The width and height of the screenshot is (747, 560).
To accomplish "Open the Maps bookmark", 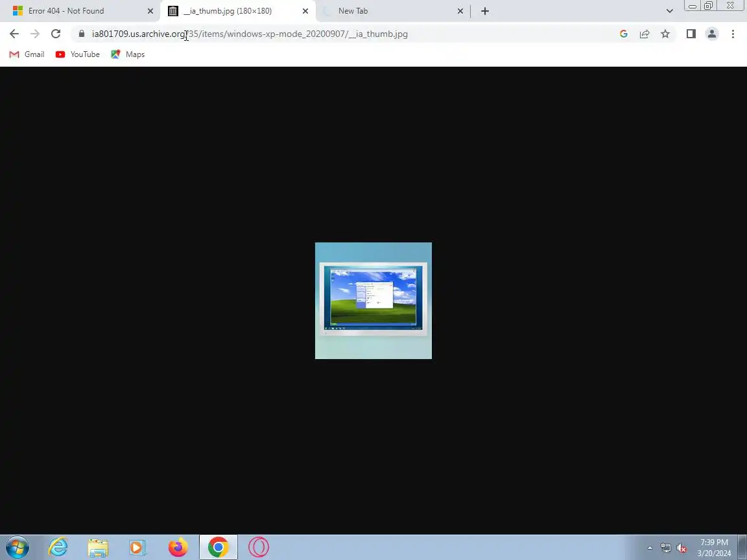I will tap(128, 54).
